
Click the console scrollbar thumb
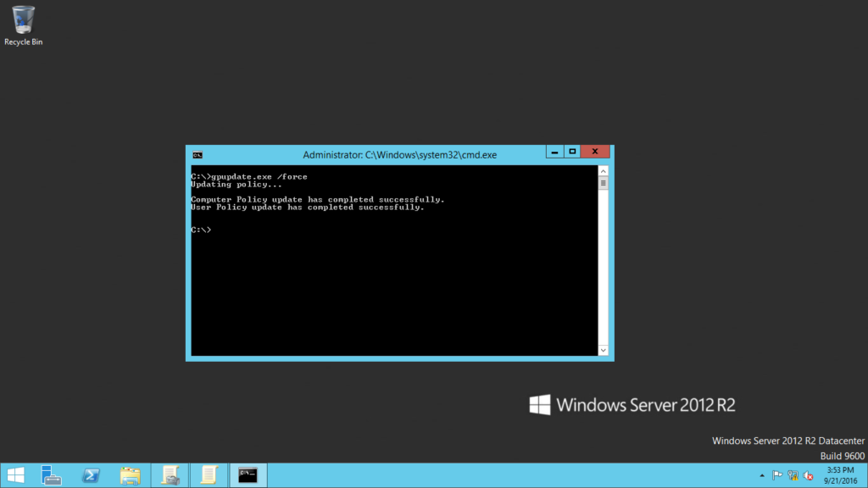[604, 183]
